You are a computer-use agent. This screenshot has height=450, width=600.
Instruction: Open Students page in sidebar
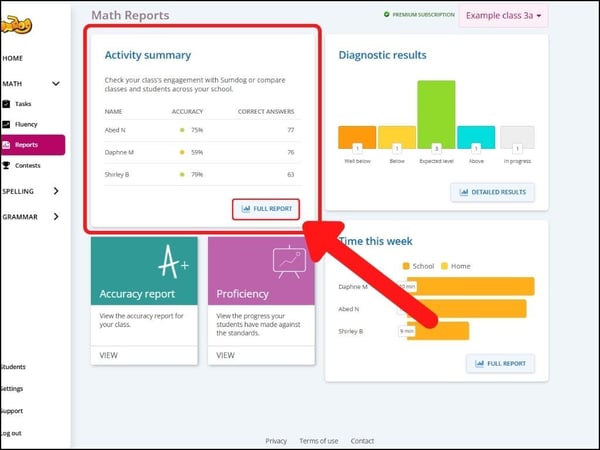pyautogui.click(x=13, y=367)
